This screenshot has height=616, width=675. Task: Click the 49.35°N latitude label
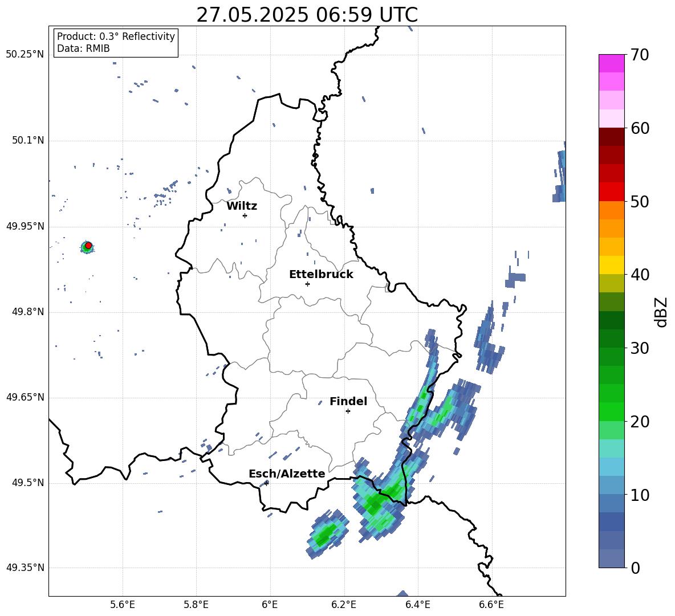(x=25, y=568)
